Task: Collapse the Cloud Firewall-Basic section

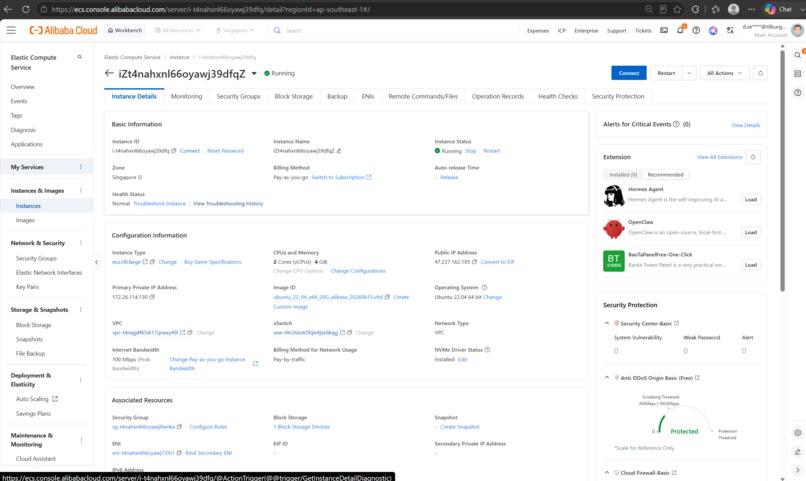Action: 607,472
